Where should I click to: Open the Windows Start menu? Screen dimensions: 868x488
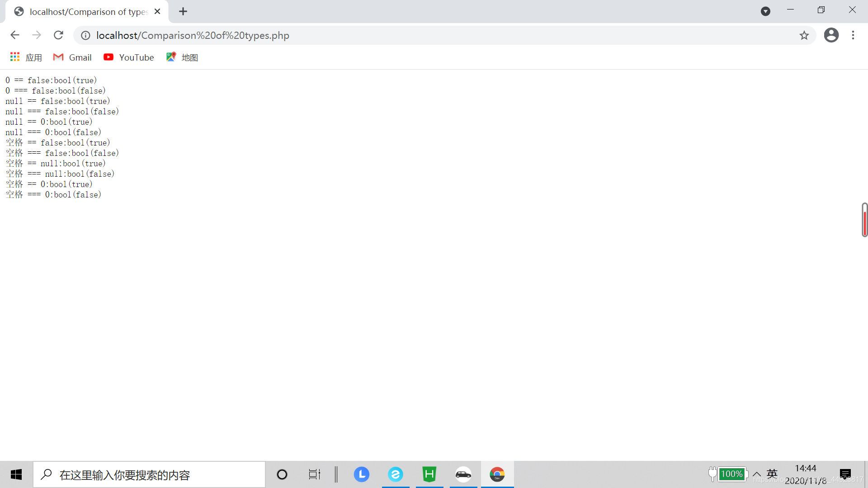coord(16,474)
